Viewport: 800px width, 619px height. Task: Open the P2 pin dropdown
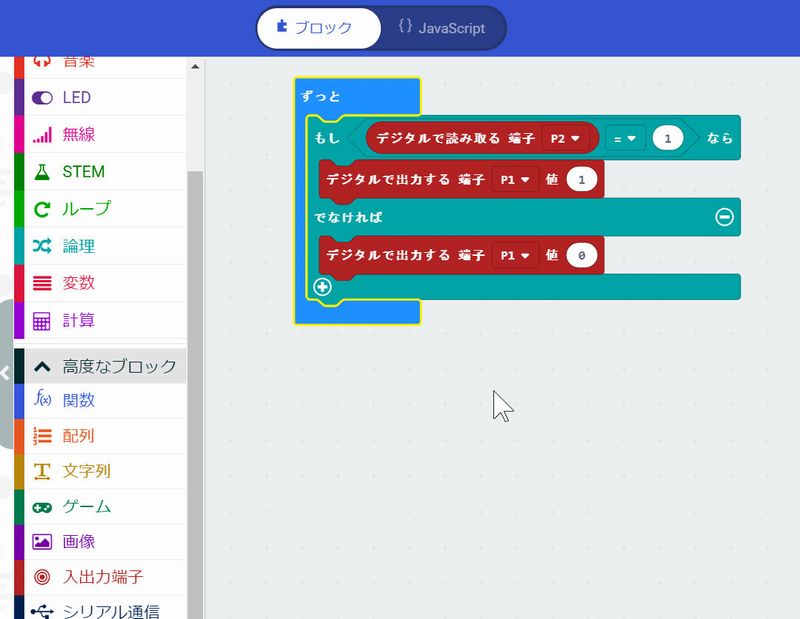(x=565, y=138)
